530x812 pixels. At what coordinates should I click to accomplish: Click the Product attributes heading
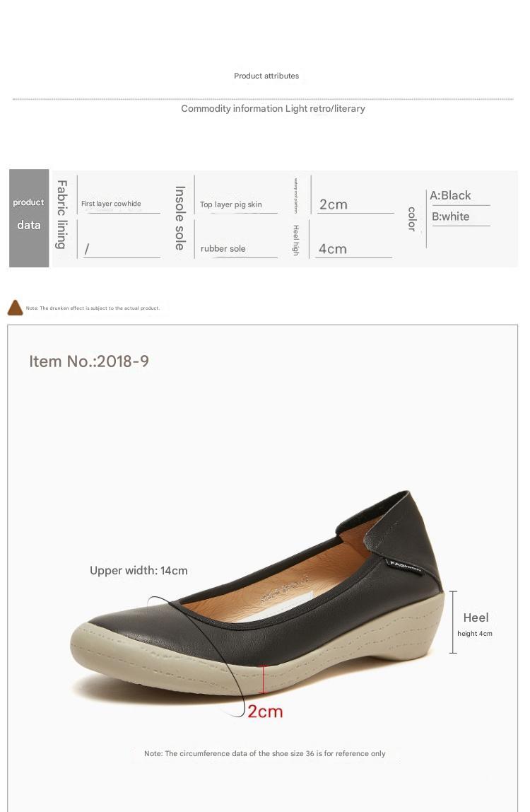pos(266,76)
